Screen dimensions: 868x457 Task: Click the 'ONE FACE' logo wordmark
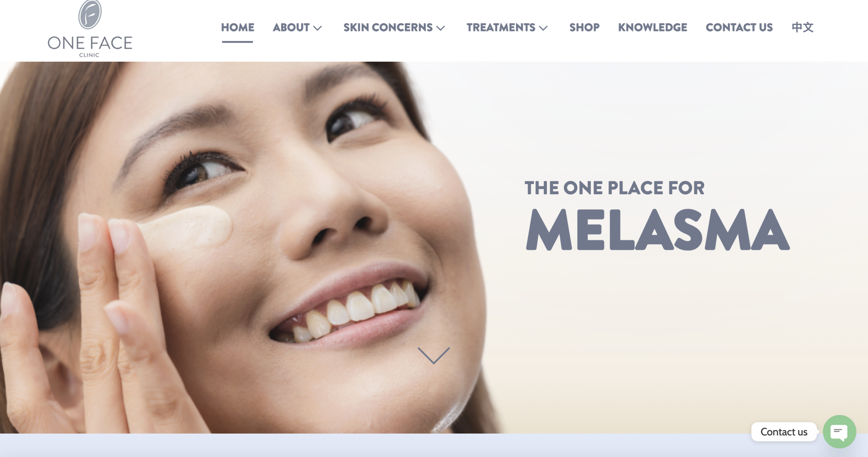tap(90, 43)
